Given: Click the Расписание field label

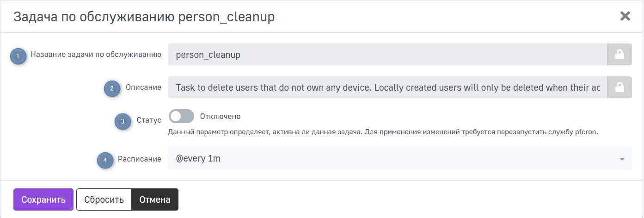Looking at the screenshot, I should pos(139,159).
